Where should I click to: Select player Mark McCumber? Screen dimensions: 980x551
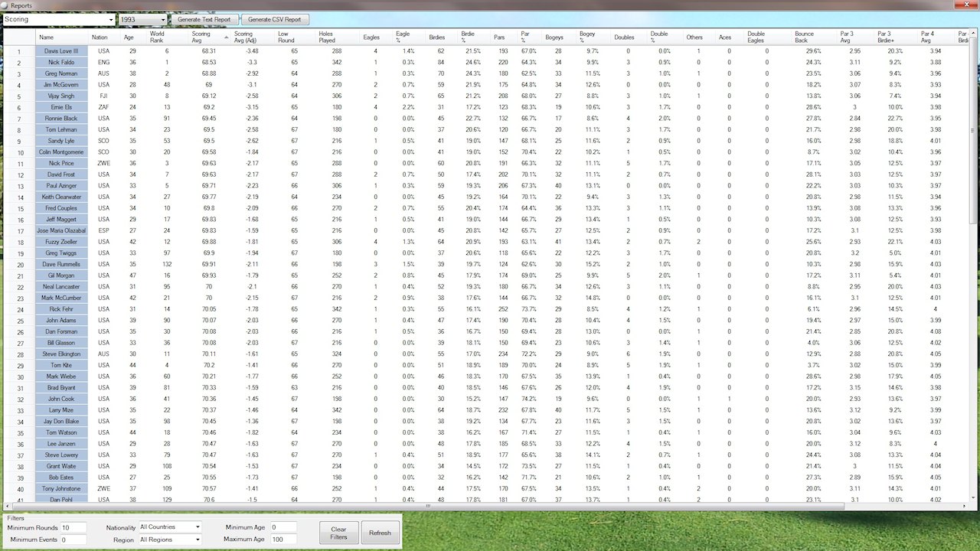tap(62, 298)
